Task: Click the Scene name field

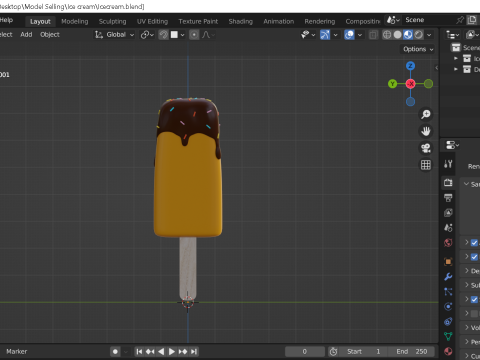Action: pyautogui.click(x=428, y=20)
